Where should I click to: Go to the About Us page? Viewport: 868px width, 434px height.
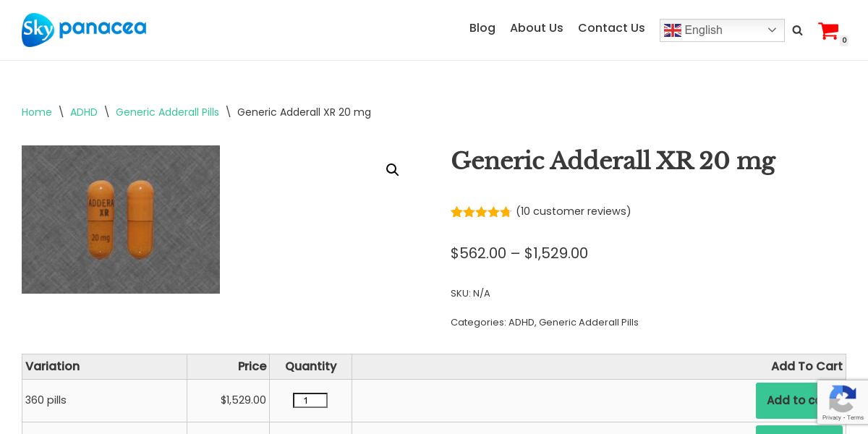click(x=536, y=28)
